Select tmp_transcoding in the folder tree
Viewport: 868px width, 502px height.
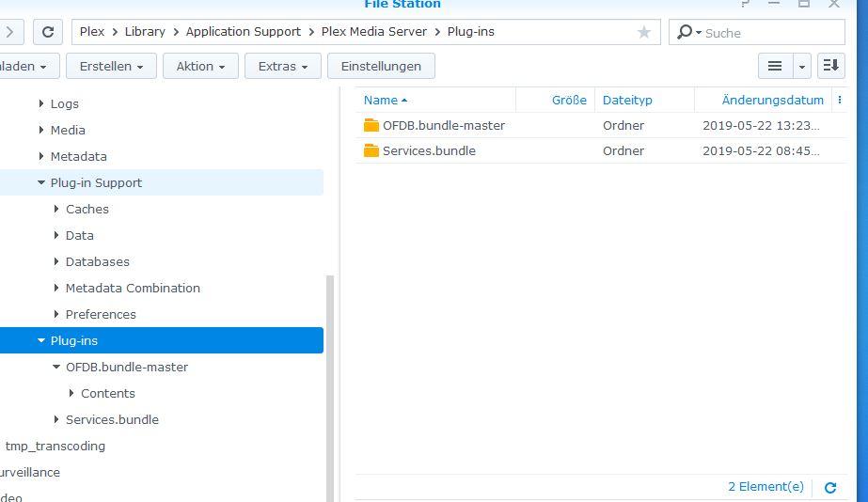click(55, 447)
